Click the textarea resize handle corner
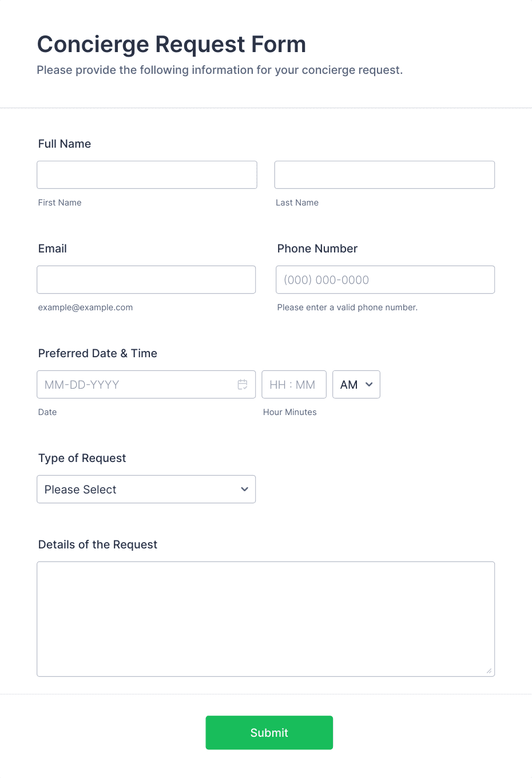532x778 pixels. [x=489, y=671]
